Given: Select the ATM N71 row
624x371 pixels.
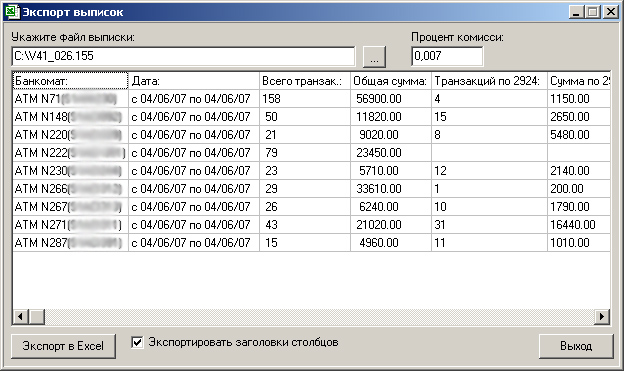Looking at the screenshot, I should (311, 99).
